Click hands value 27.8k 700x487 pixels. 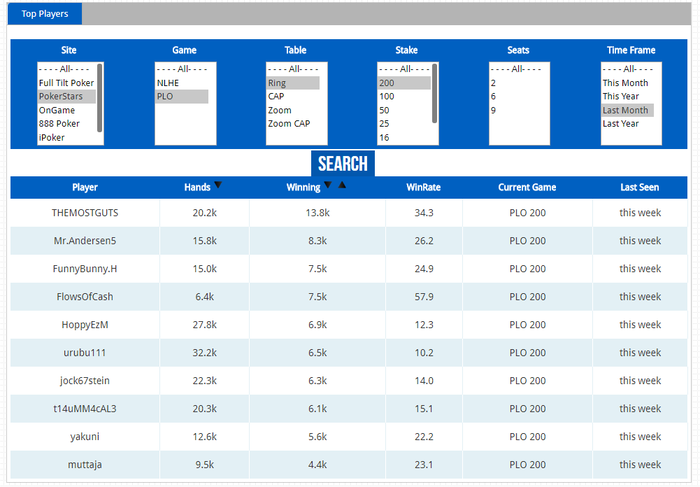click(x=204, y=325)
